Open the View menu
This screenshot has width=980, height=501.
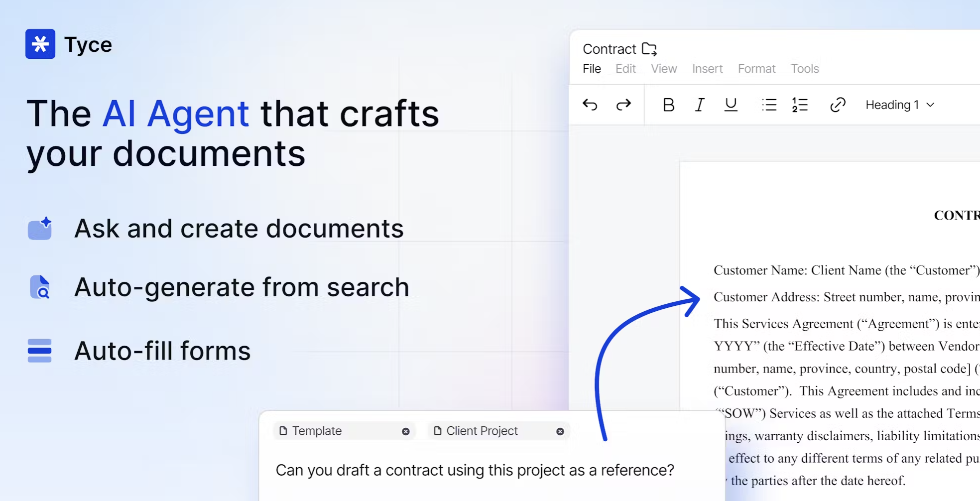(664, 69)
